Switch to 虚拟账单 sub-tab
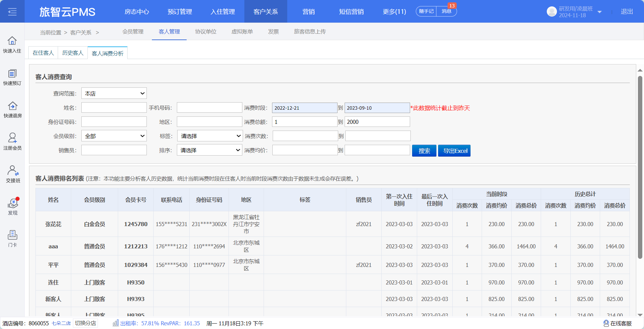The image size is (644, 329). [242, 31]
